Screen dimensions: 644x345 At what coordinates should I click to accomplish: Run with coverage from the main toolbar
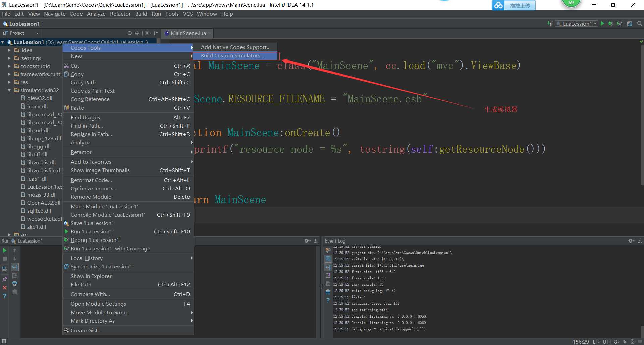click(x=619, y=23)
